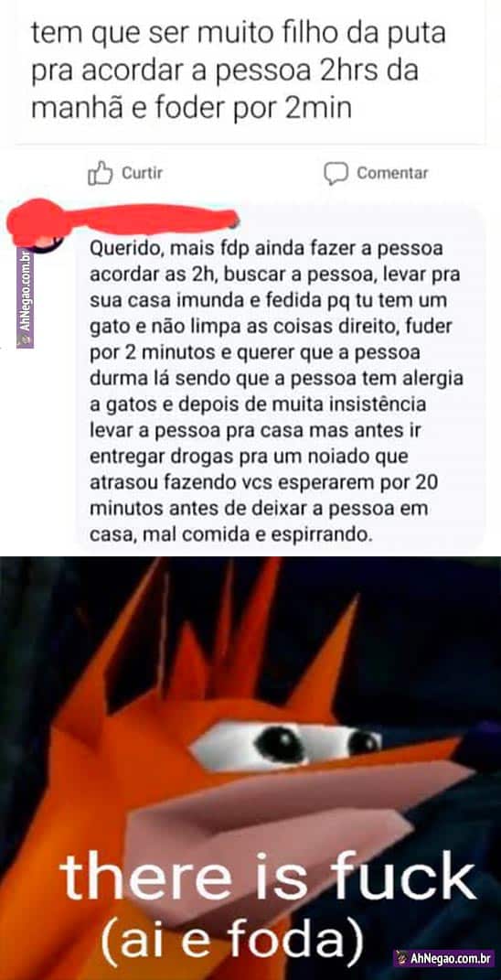Click the Comentar speech bubble icon
Viewport: 501px width, 980px height.
[336, 173]
